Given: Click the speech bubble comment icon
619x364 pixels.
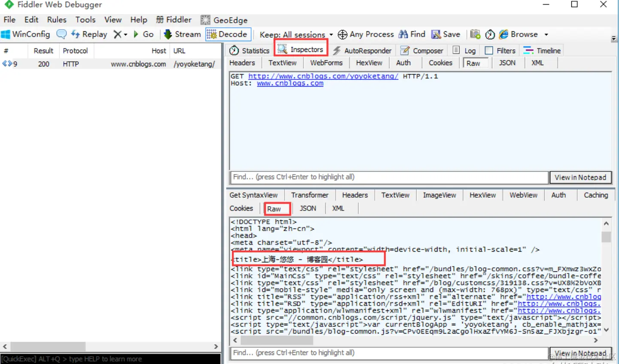Looking at the screenshot, I should tap(62, 34).
